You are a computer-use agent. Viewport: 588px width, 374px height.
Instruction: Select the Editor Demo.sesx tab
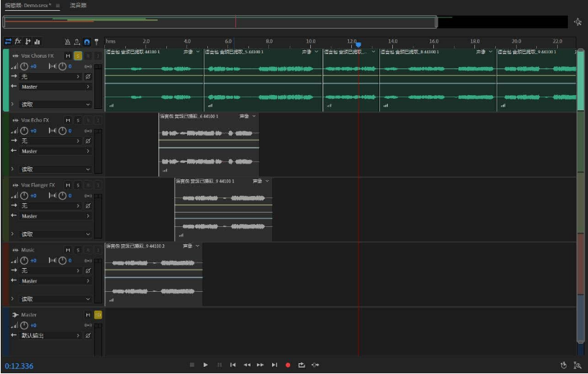[x=27, y=5]
